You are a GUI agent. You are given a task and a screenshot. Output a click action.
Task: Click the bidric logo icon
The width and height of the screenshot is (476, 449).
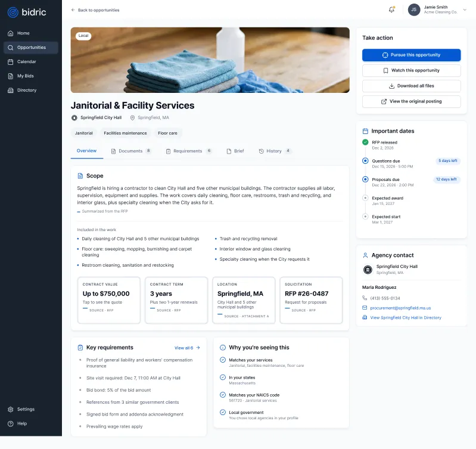[x=13, y=12]
